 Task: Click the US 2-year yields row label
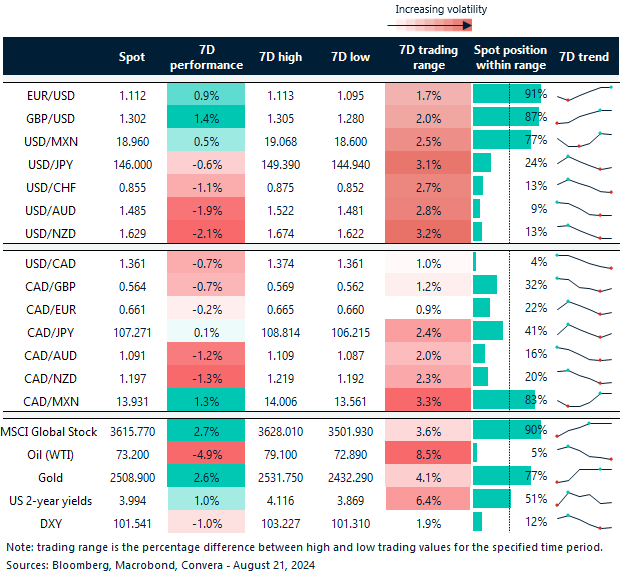tap(50, 498)
